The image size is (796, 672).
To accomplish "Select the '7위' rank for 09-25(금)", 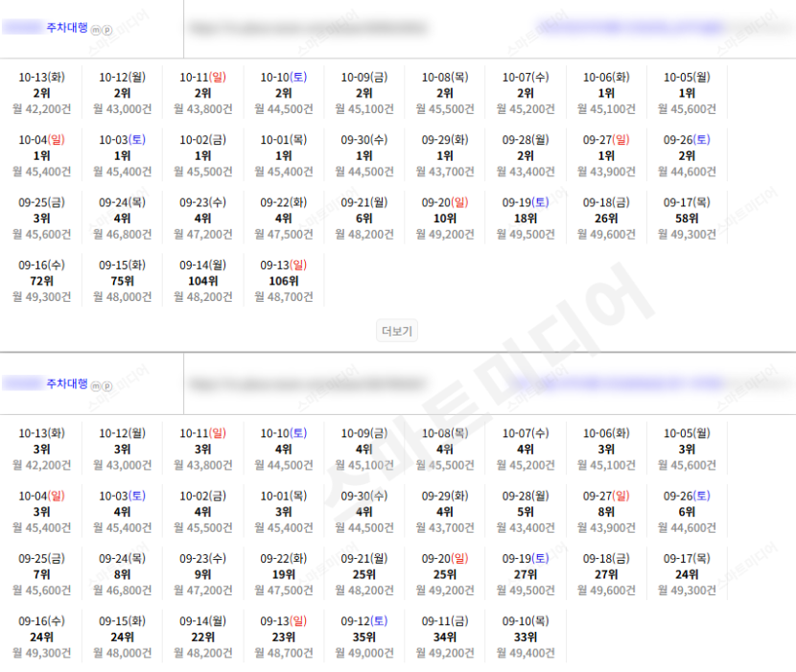I will pos(41,574).
